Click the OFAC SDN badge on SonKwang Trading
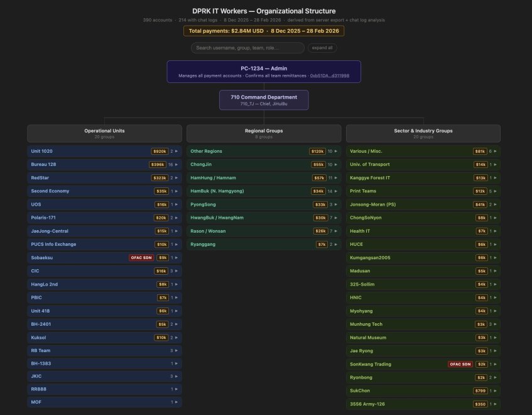Screen dimensions: 532x415 coord(460,364)
